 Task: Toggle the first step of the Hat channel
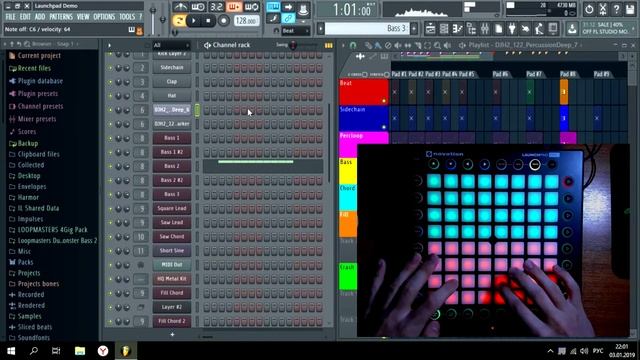coord(207,96)
